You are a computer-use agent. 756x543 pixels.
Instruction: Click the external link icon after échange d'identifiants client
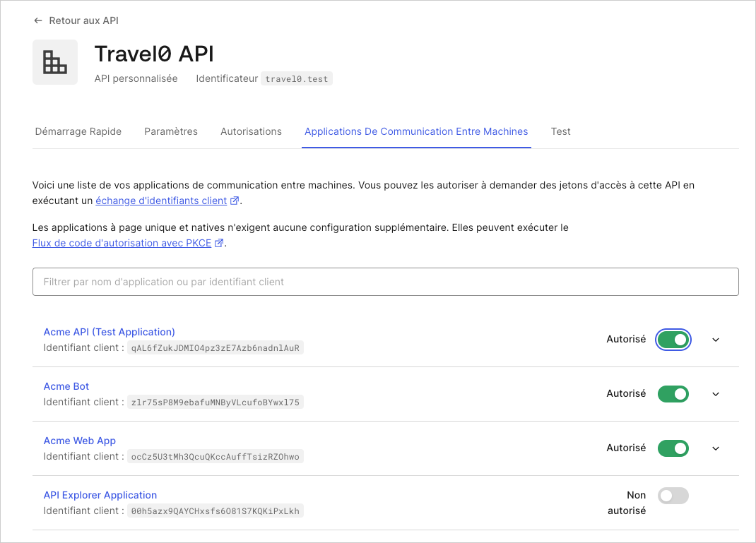(235, 201)
